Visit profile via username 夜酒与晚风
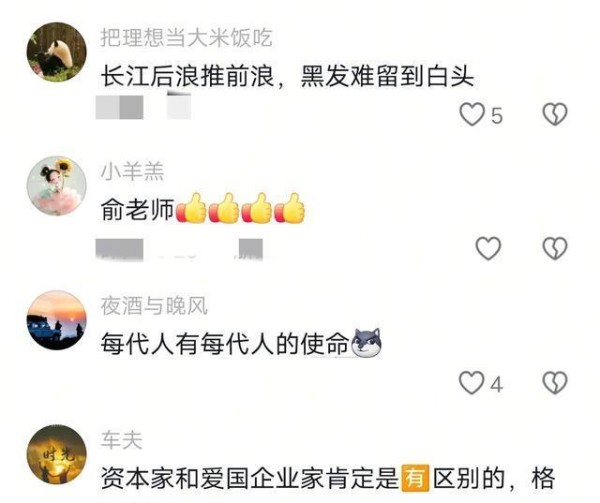The width and height of the screenshot is (600, 503). click(x=154, y=306)
